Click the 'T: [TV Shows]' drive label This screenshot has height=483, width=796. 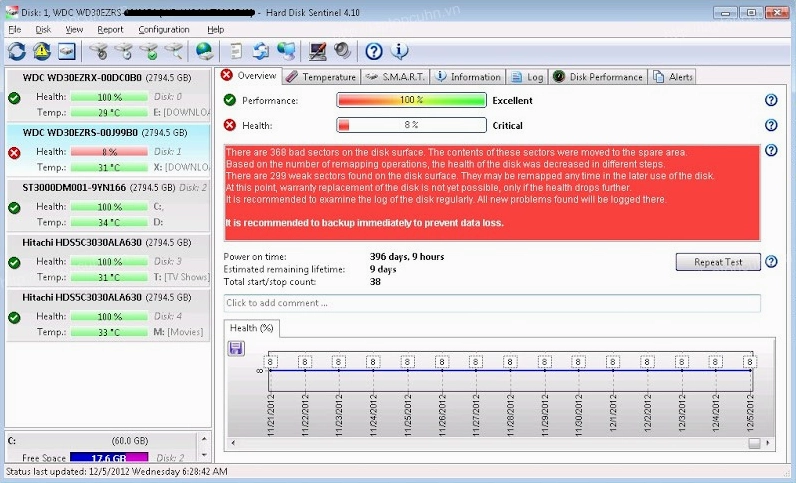[x=181, y=277]
